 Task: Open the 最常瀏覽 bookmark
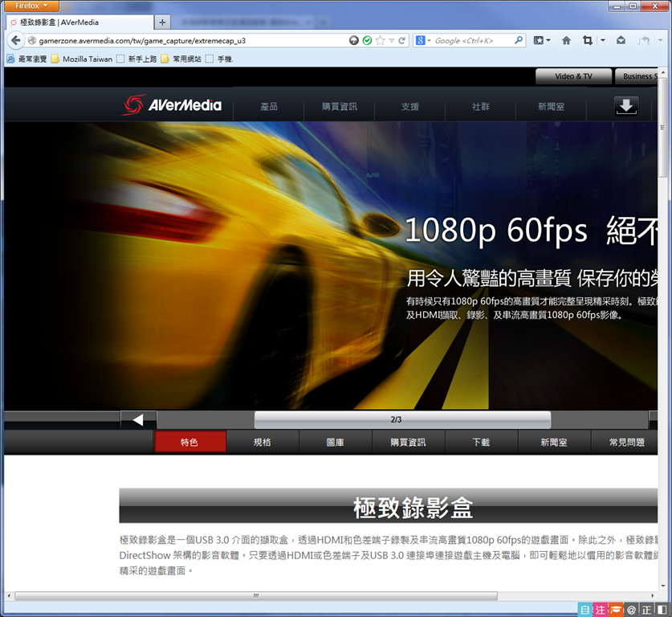click(x=27, y=59)
